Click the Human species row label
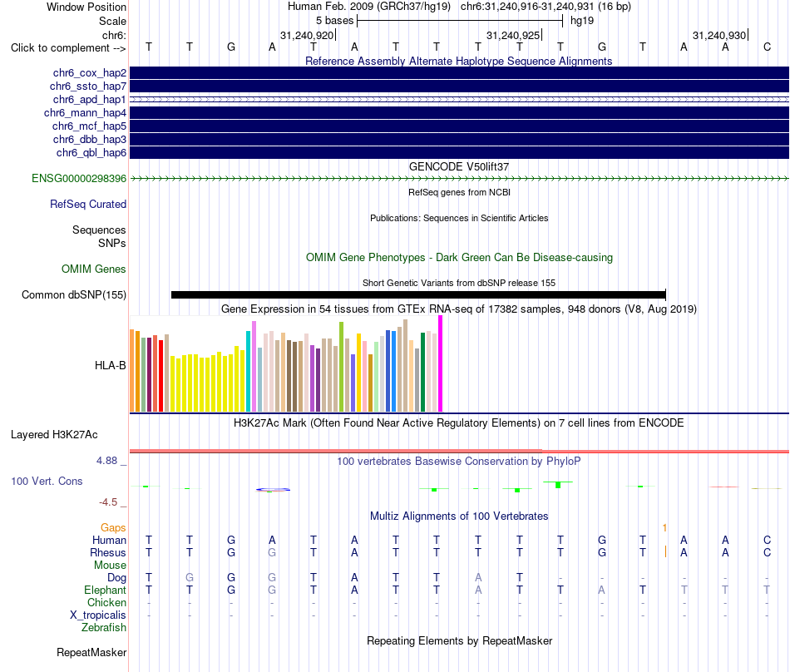Image resolution: width=790 pixels, height=672 pixels. (x=109, y=540)
